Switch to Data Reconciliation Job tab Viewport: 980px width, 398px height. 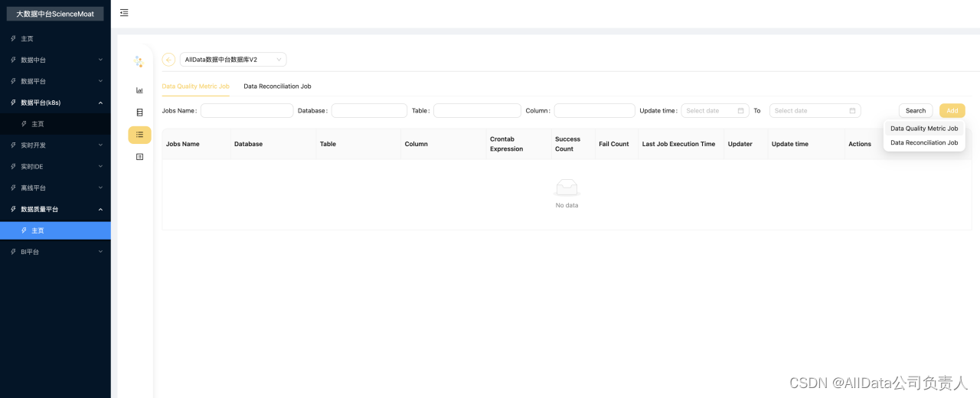click(277, 86)
